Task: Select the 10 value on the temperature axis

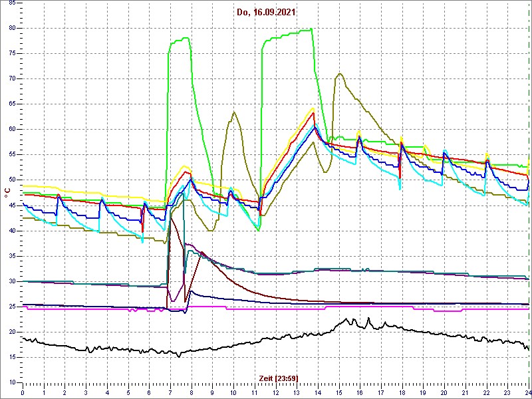Action: [x=11, y=382]
